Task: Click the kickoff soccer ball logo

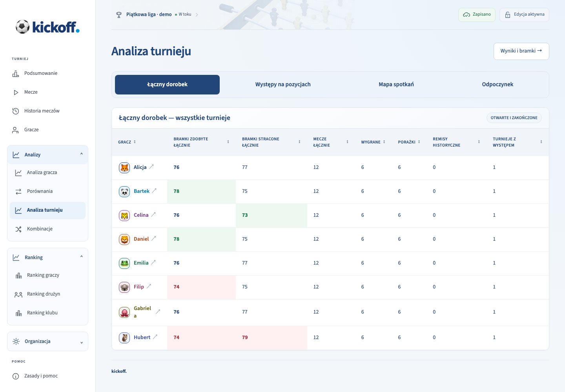Action: pos(23,27)
